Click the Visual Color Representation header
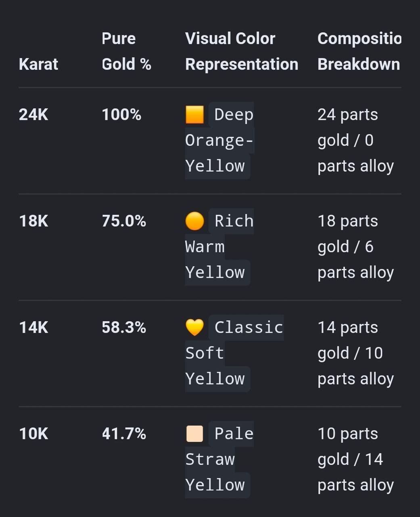Image resolution: width=420 pixels, height=517 pixels. tap(242, 51)
